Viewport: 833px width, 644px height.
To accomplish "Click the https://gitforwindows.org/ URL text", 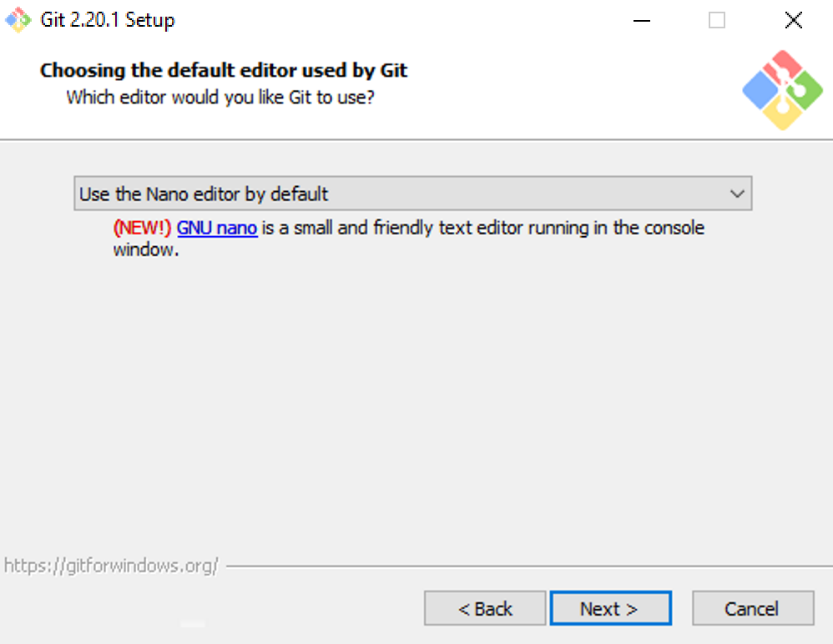I will click(x=111, y=566).
